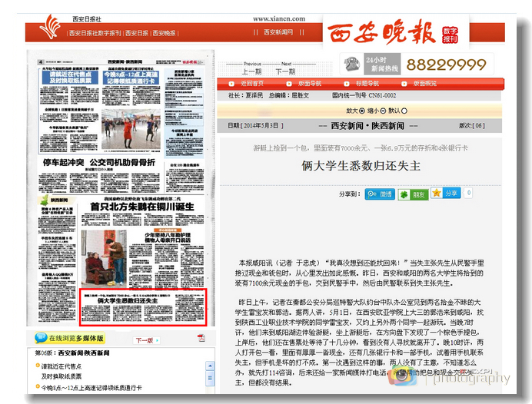Open 在线浏览多媒体版 chat bubble icon
Screen dimensions: 532x404
coord(39,338)
